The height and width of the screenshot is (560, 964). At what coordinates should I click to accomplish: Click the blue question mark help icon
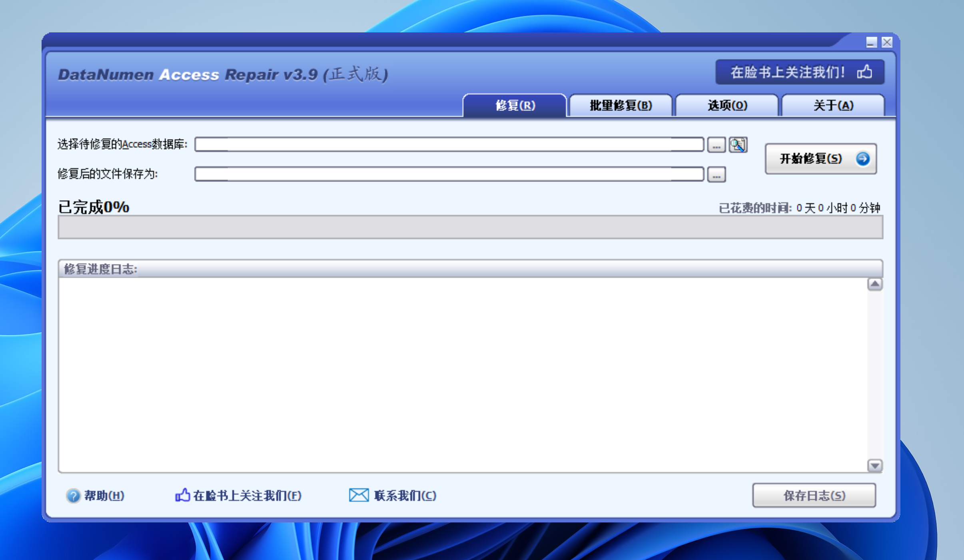[x=73, y=496]
